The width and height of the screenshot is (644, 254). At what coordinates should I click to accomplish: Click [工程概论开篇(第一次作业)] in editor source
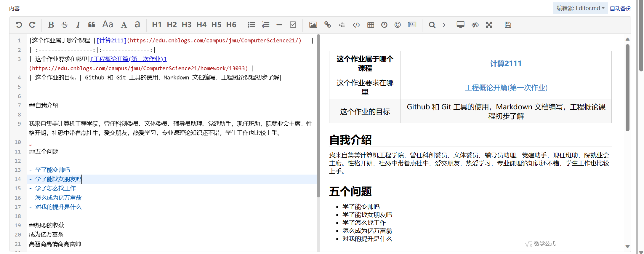pyautogui.click(x=129, y=59)
